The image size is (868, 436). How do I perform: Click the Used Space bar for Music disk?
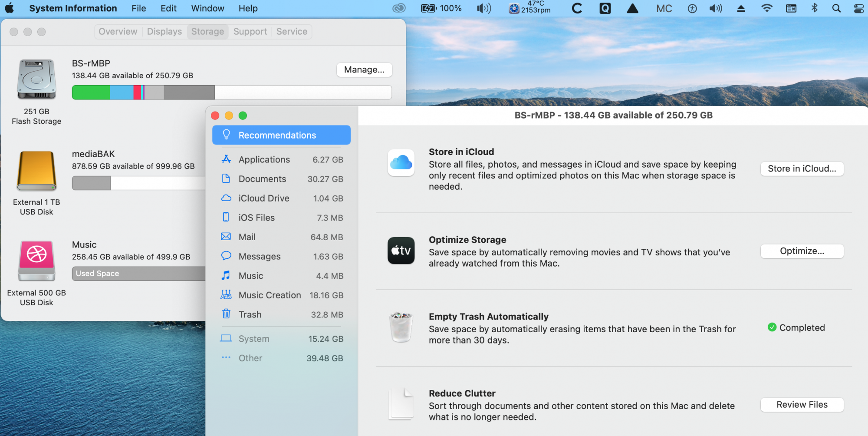pyautogui.click(x=139, y=274)
